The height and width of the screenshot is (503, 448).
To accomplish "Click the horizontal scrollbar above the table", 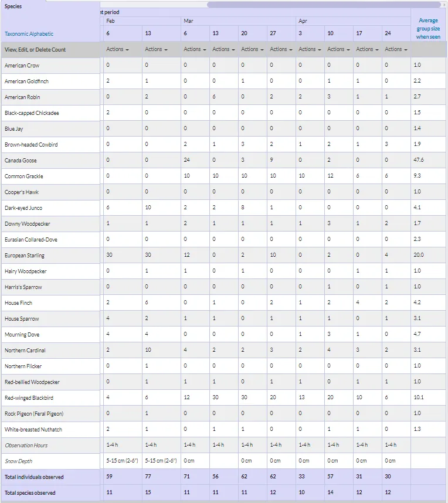I will click(x=324, y=5).
